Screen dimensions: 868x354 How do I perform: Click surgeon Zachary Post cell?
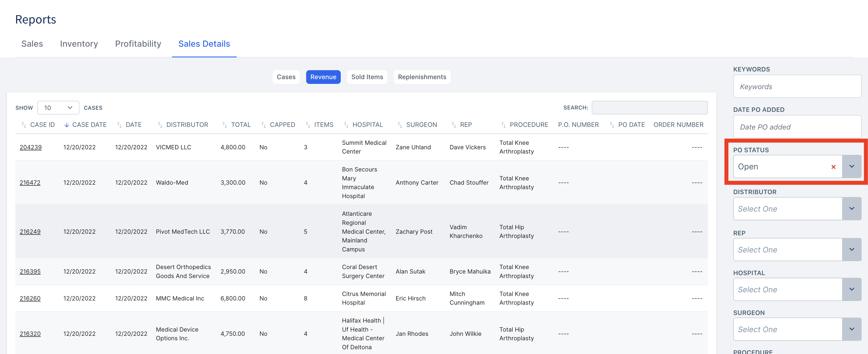[414, 232]
